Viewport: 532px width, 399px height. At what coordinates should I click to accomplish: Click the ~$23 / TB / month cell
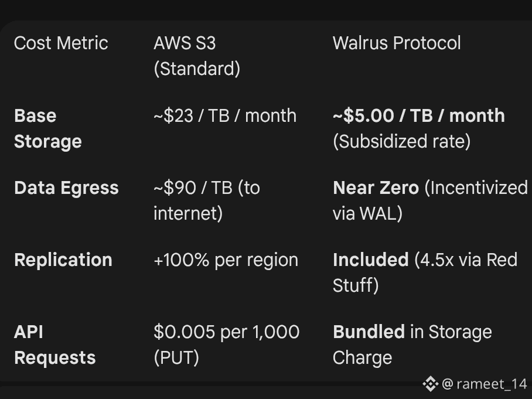coord(225,116)
